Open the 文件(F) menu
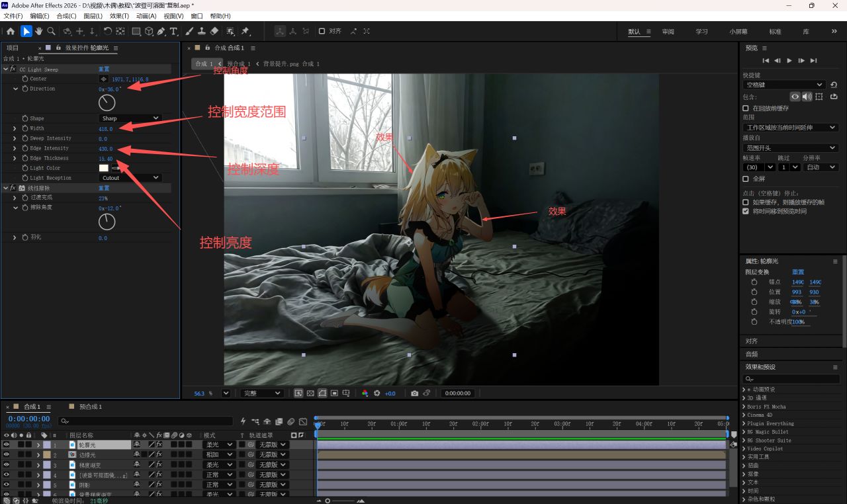The width and height of the screenshot is (847, 504). [x=13, y=16]
